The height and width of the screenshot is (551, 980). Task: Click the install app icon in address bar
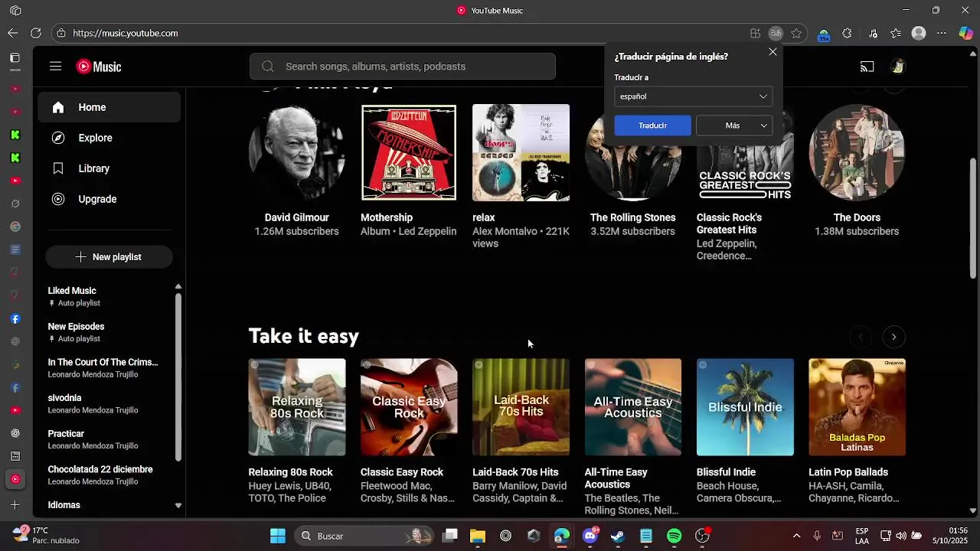pyautogui.click(x=755, y=33)
